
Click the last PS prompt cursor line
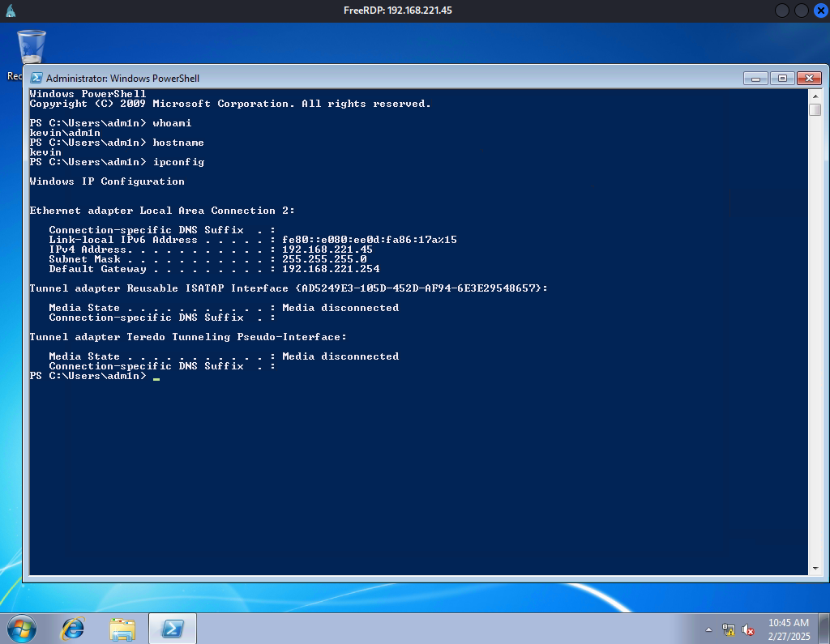94,376
